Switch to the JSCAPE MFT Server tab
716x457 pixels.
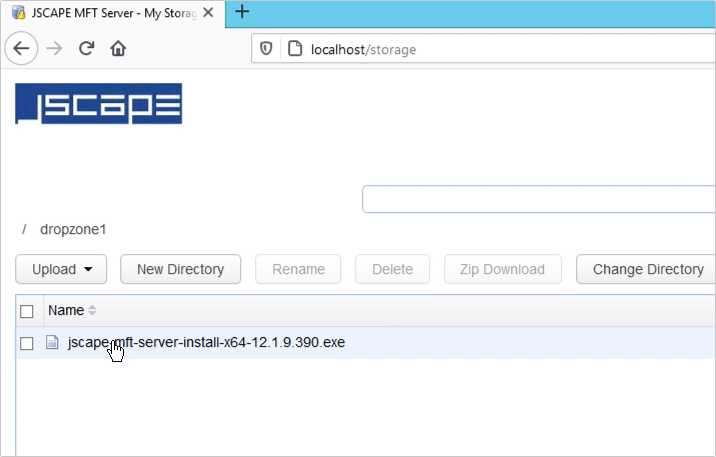pos(112,13)
